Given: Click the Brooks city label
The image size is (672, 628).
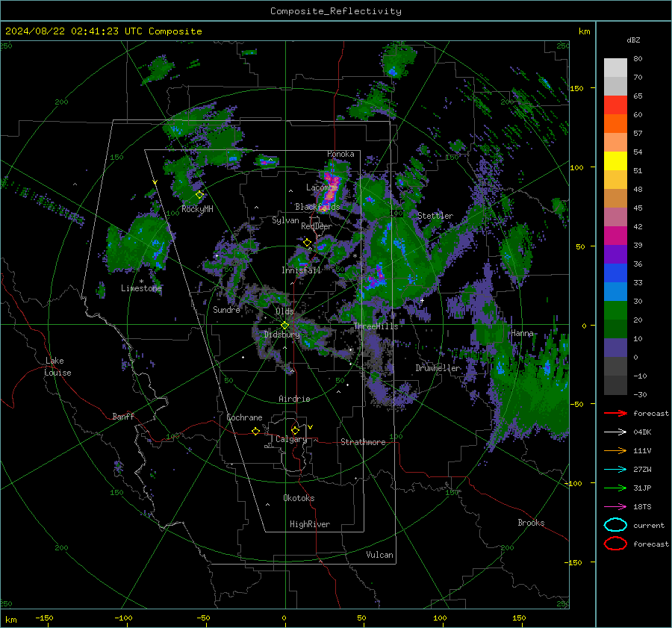Looking at the screenshot, I should 531,523.
